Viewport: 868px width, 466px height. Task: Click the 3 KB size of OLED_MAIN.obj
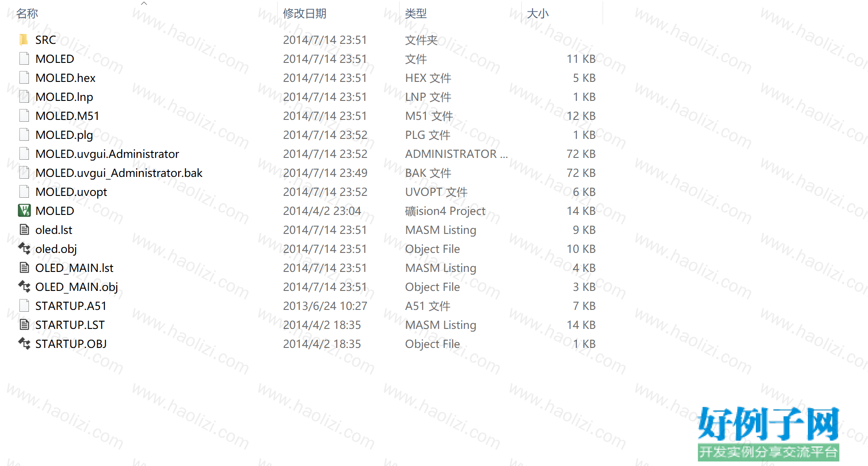coord(584,287)
